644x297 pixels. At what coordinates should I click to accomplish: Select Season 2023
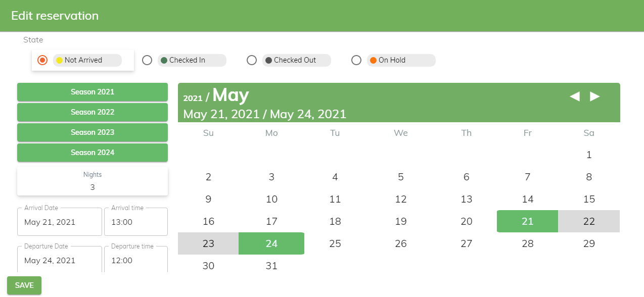click(x=93, y=132)
